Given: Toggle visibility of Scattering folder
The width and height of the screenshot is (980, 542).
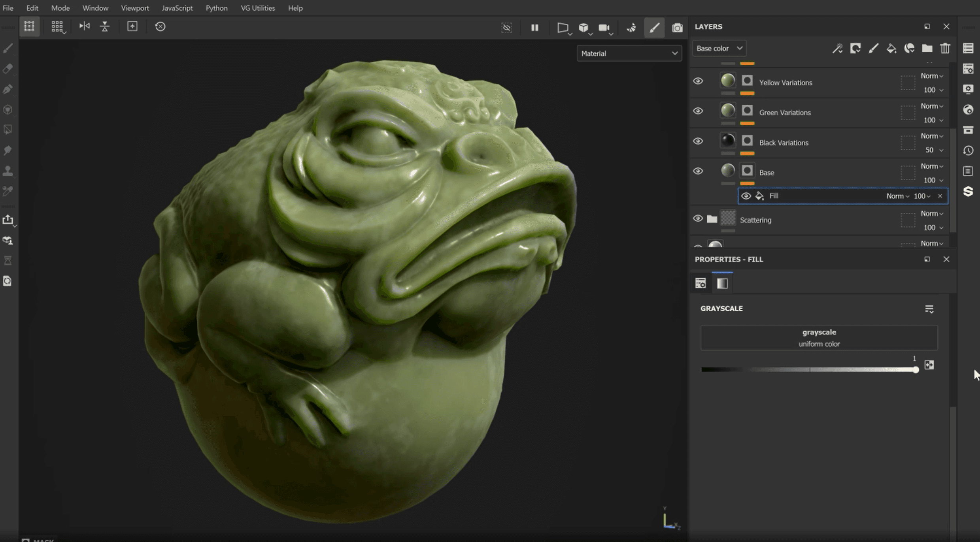Looking at the screenshot, I should click(x=698, y=218).
